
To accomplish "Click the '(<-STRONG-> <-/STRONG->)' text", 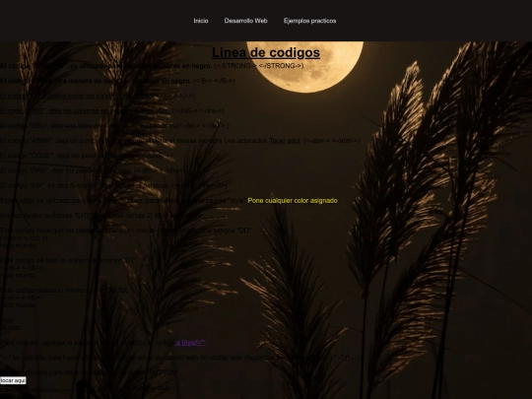I will 258,66.
